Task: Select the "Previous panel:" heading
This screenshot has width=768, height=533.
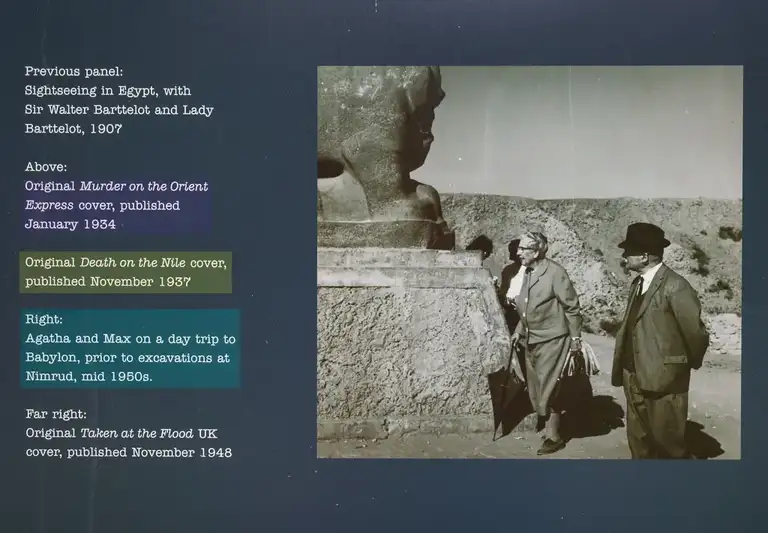Action: click(74, 72)
